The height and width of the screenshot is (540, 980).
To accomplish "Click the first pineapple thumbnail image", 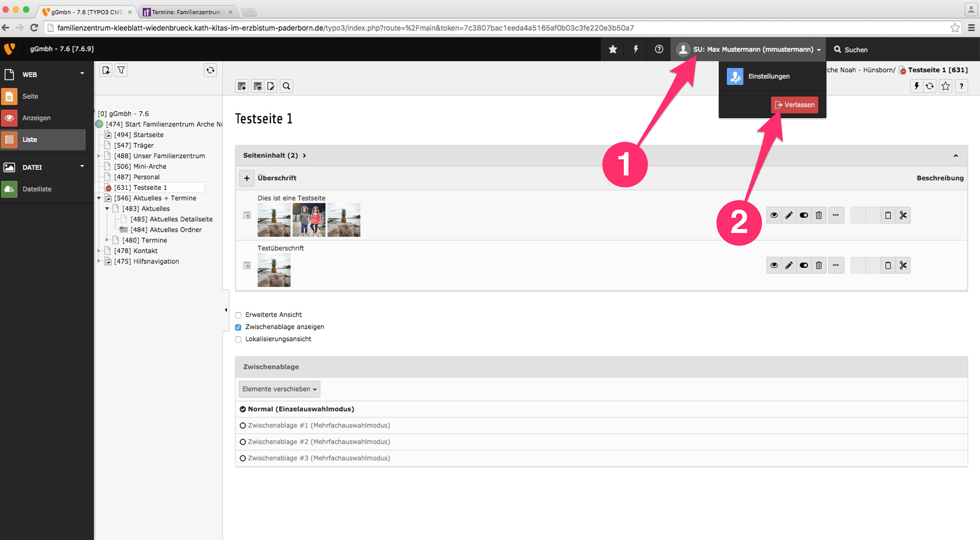I will click(x=274, y=220).
